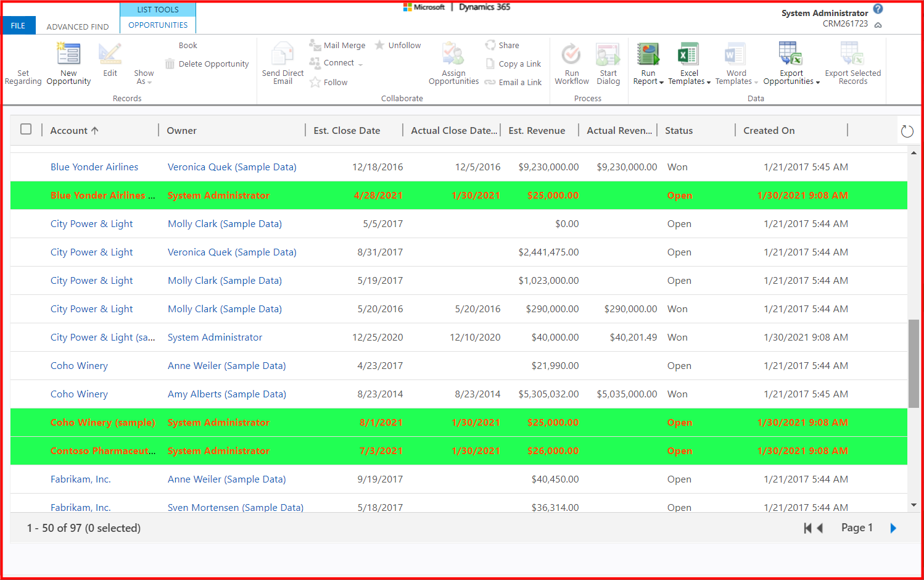
Task: Click Unfollow in the ribbon
Action: pos(398,46)
